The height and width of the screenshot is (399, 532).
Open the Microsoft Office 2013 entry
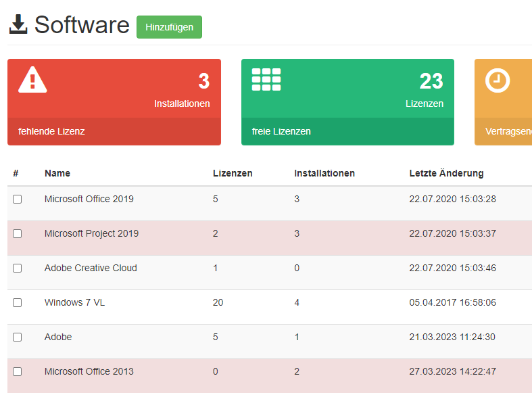coord(89,371)
